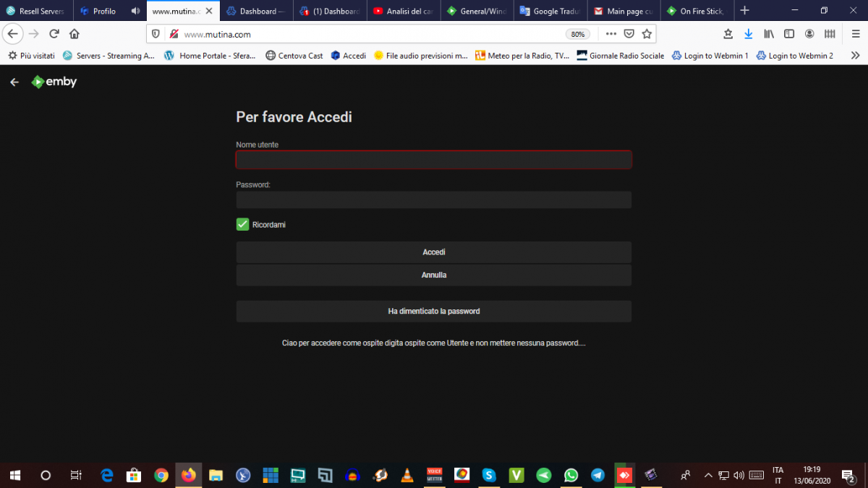Open the Più visitati bookmarks folder
Screen dimensions: 868x488
(31, 56)
